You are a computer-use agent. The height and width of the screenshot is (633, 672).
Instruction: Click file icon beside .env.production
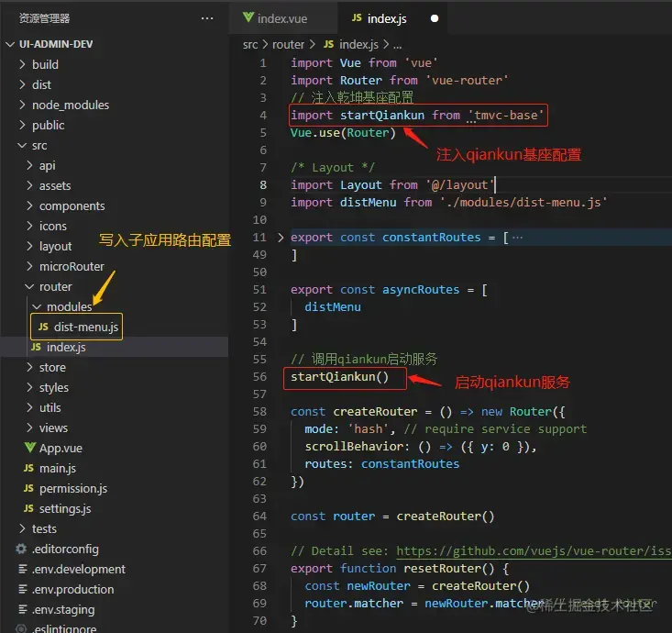[x=23, y=589]
